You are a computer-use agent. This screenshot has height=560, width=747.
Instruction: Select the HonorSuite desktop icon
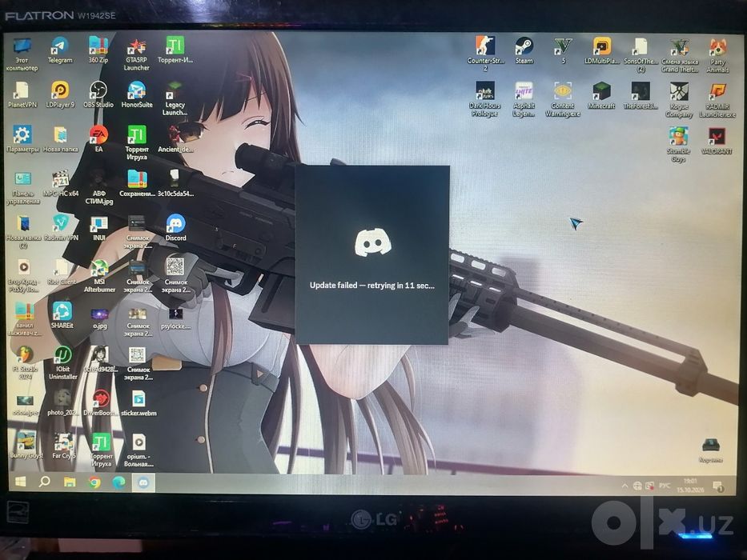(x=137, y=94)
